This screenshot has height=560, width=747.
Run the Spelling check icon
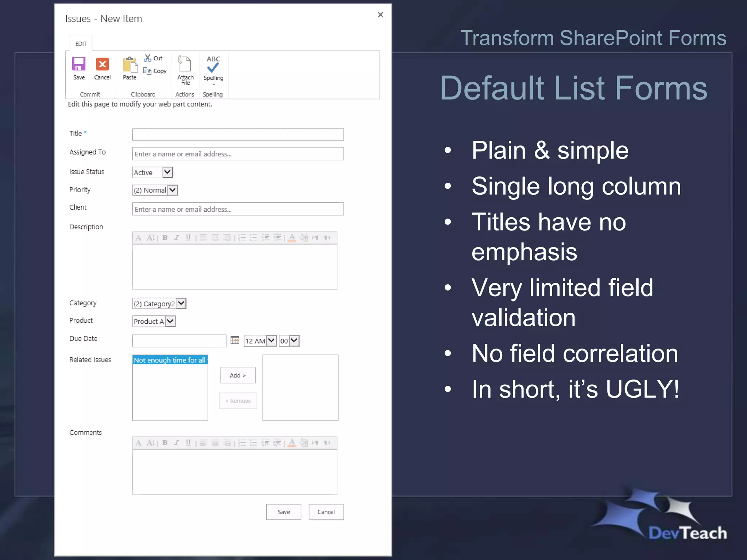(x=213, y=64)
